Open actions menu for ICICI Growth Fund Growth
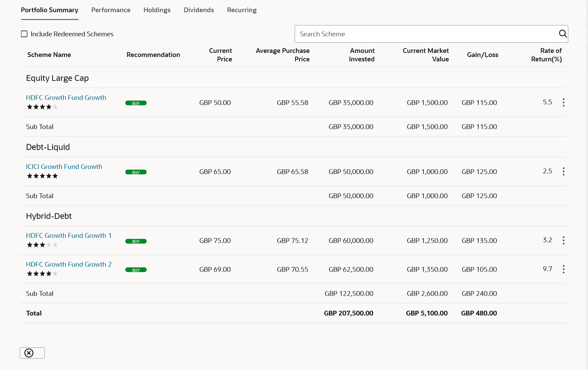 (563, 172)
